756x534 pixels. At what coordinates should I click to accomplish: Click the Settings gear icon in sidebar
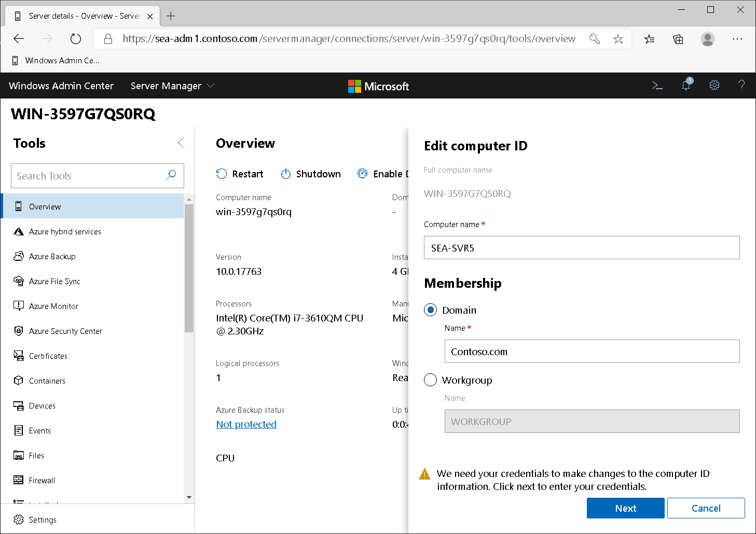19,519
